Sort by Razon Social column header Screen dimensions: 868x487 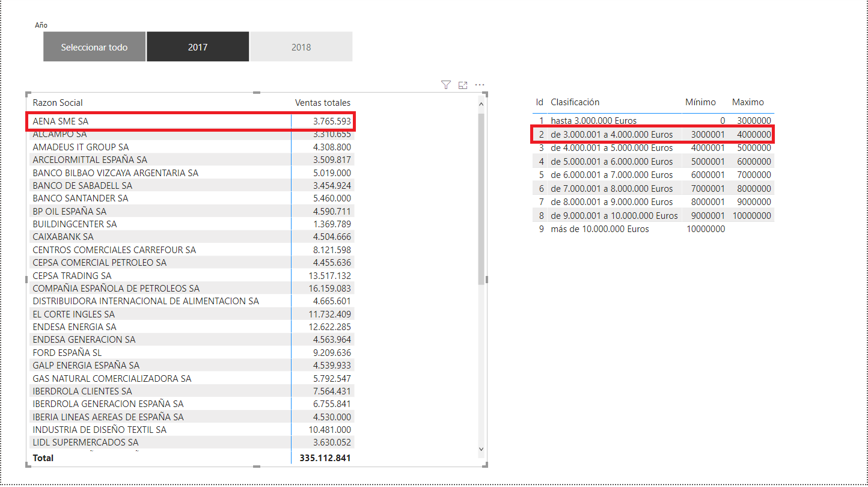(x=58, y=103)
